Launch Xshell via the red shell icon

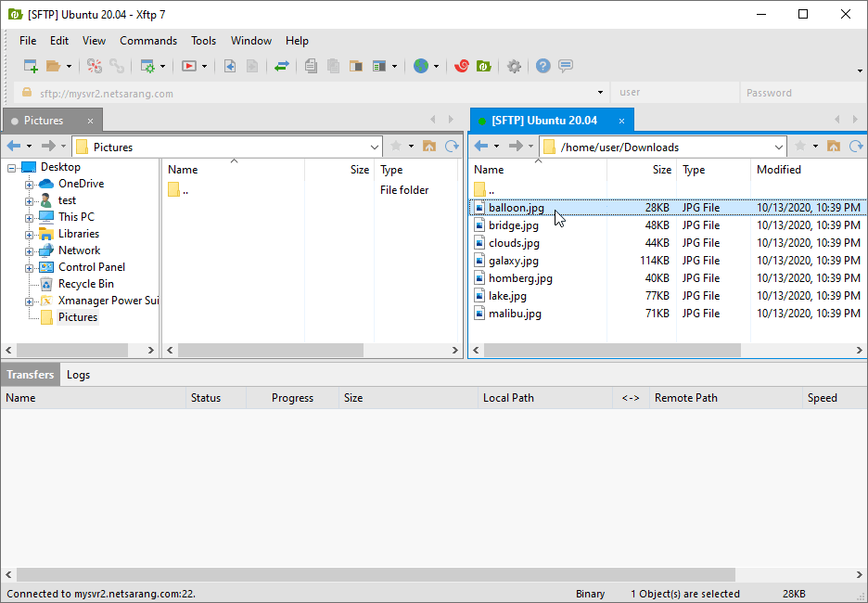tap(462, 66)
